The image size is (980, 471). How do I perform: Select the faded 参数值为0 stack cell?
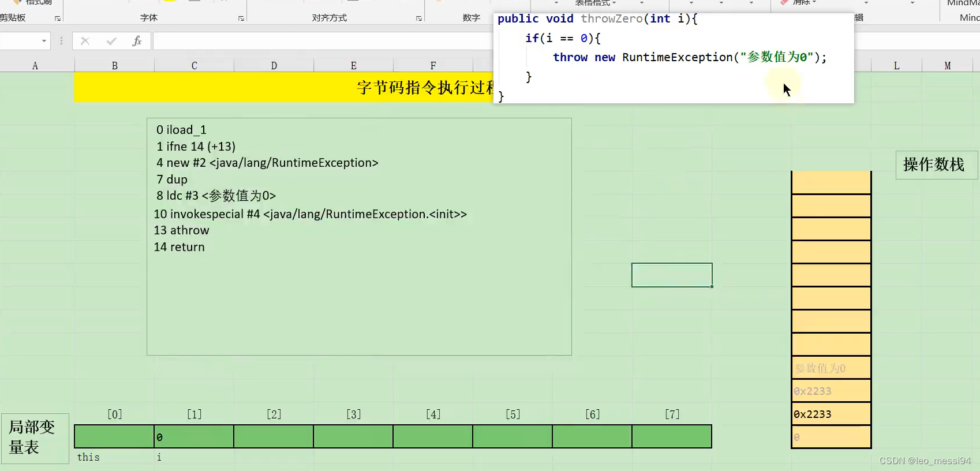pos(831,368)
